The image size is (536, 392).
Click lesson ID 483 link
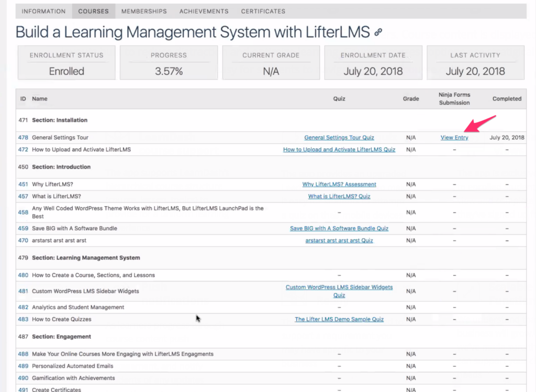point(23,319)
